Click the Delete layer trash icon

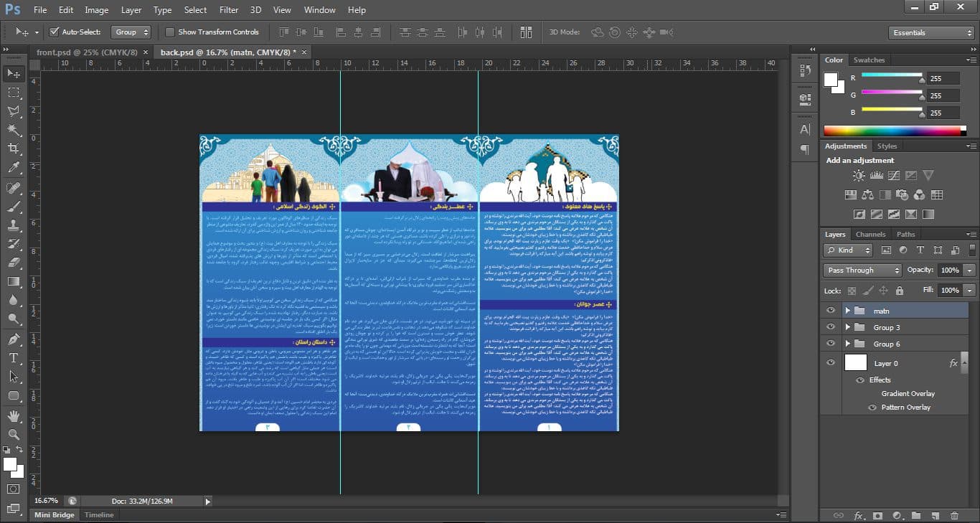click(954, 515)
